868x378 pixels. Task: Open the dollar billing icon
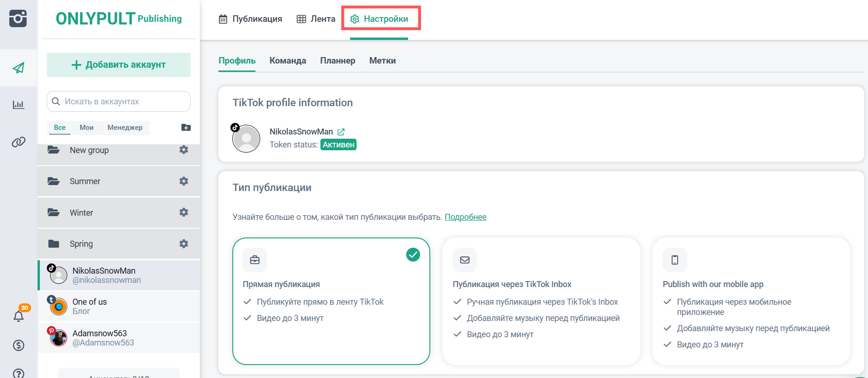pos(19,345)
